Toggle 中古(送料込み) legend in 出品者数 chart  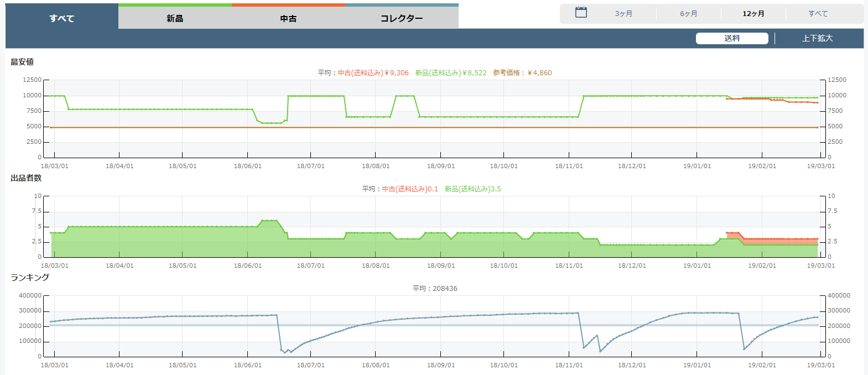(409, 189)
